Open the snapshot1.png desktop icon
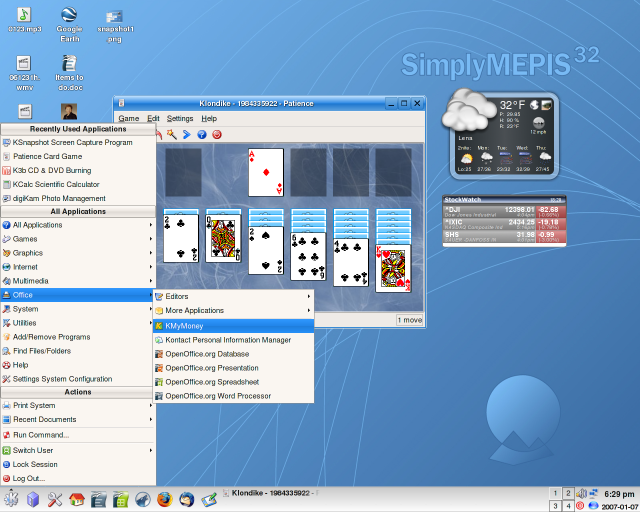Viewport: 640px width, 512px height. (115, 26)
